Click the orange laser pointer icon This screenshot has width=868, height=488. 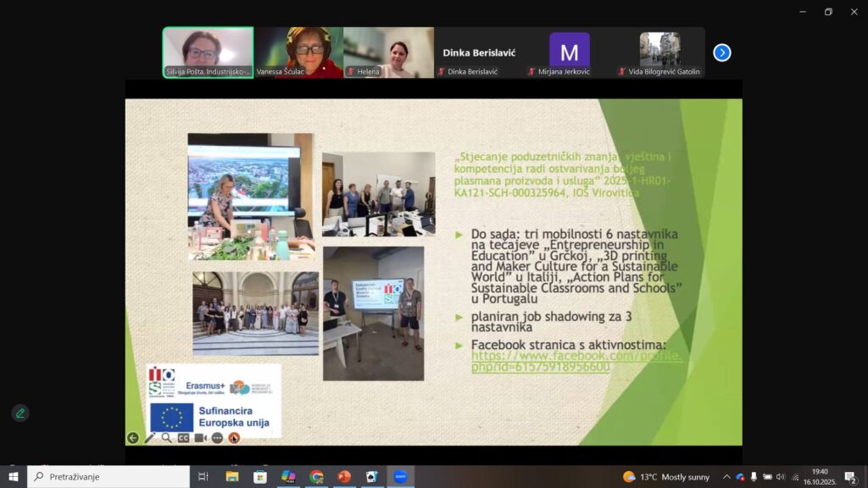point(234,438)
